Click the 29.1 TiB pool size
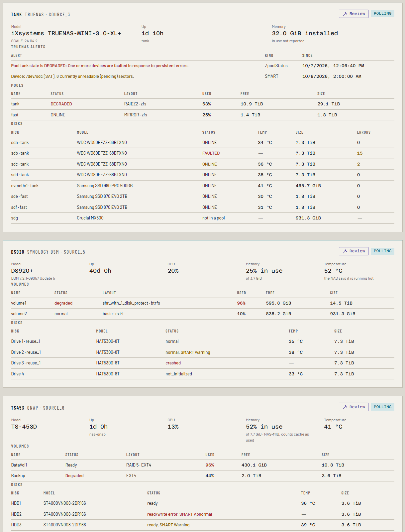Viewport: 405px width, 532px height. pyautogui.click(x=329, y=104)
